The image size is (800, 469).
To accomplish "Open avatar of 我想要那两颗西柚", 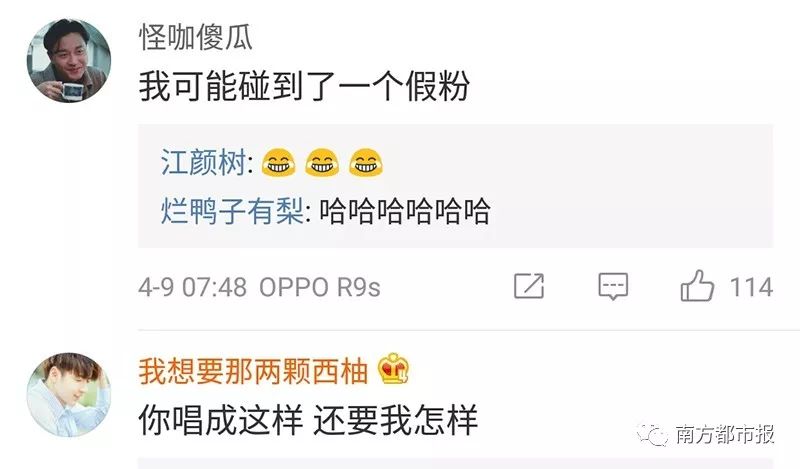I will point(69,394).
